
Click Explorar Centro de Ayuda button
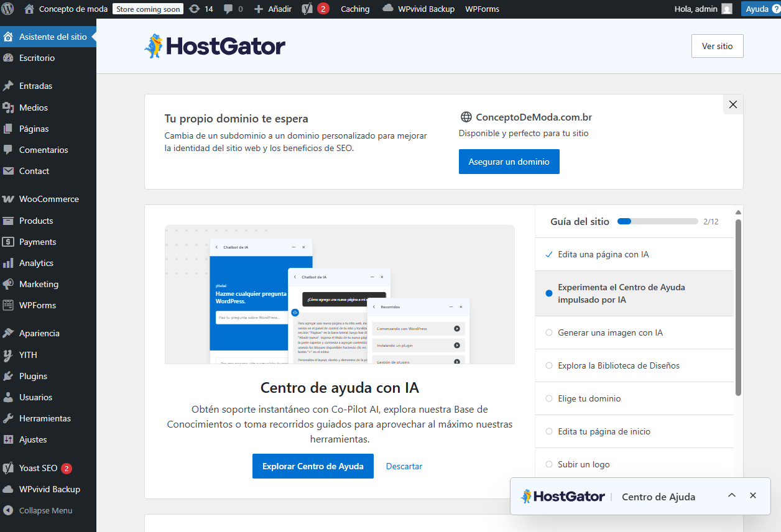[x=313, y=466]
